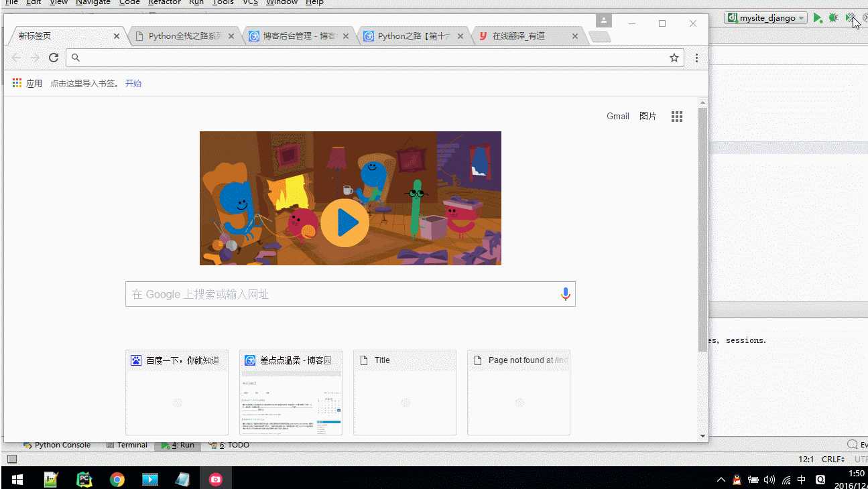Close the 新标签页 tab
The image size is (868, 489).
(x=117, y=36)
